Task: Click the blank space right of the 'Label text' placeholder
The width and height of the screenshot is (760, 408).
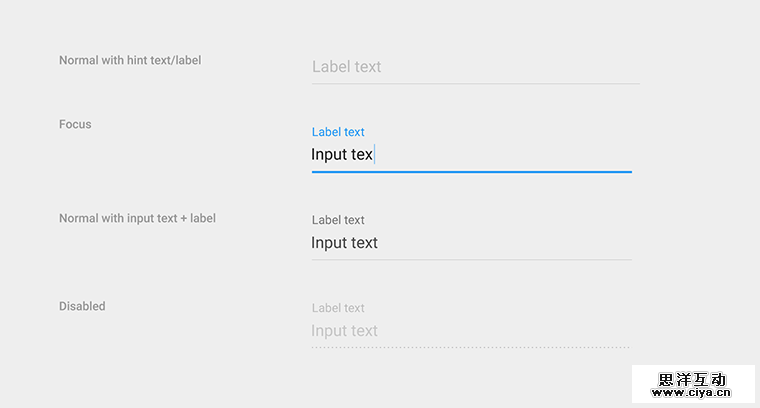Action: [x=510, y=67]
